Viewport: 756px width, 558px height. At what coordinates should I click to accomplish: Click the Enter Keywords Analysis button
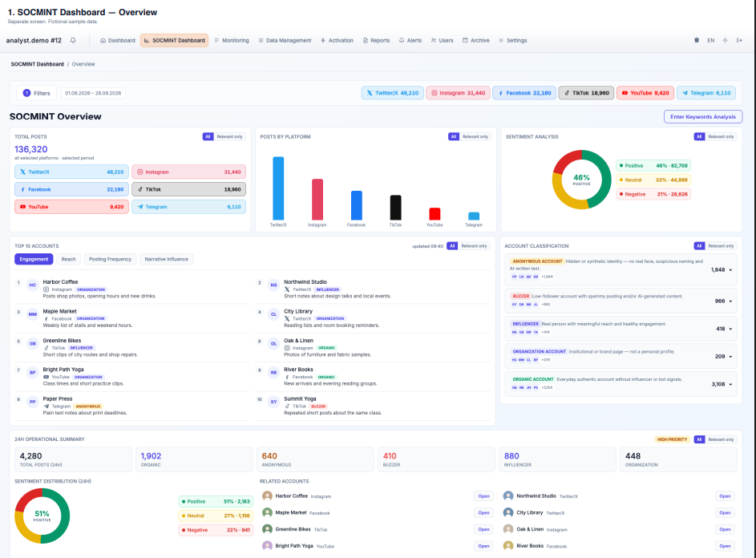(x=702, y=117)
